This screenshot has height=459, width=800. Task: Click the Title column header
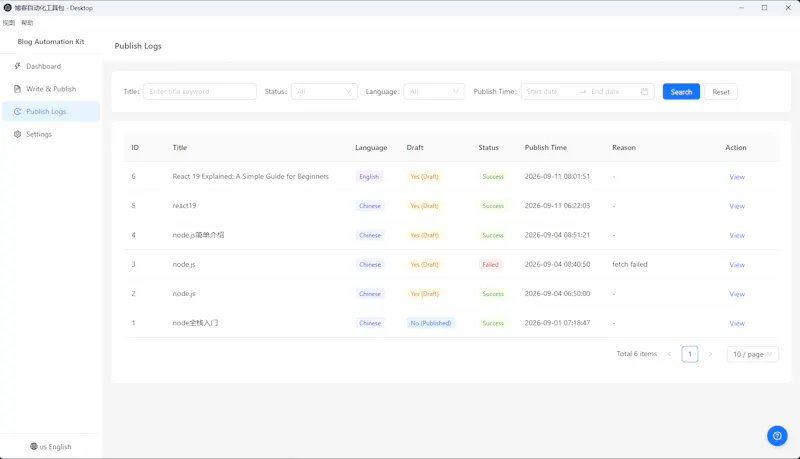click(180, 148)
